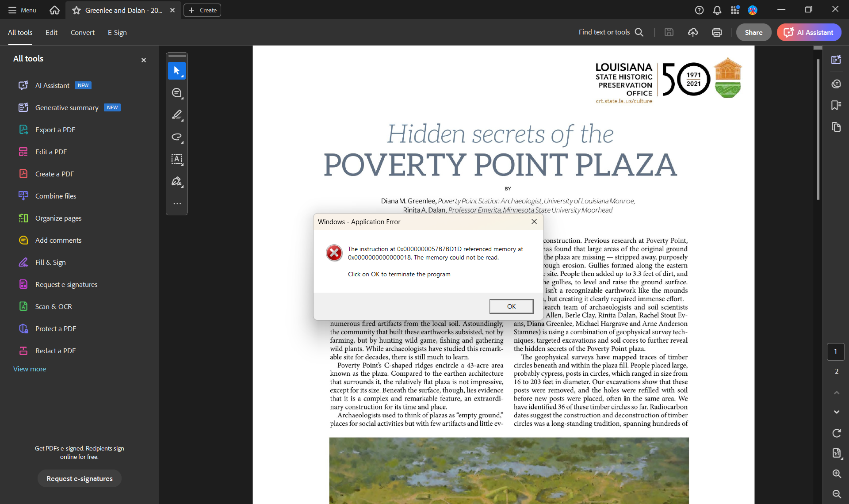The width and height of the screenshot is (849, 504).
Task: Select the text box tool
Action: (176, 159)
